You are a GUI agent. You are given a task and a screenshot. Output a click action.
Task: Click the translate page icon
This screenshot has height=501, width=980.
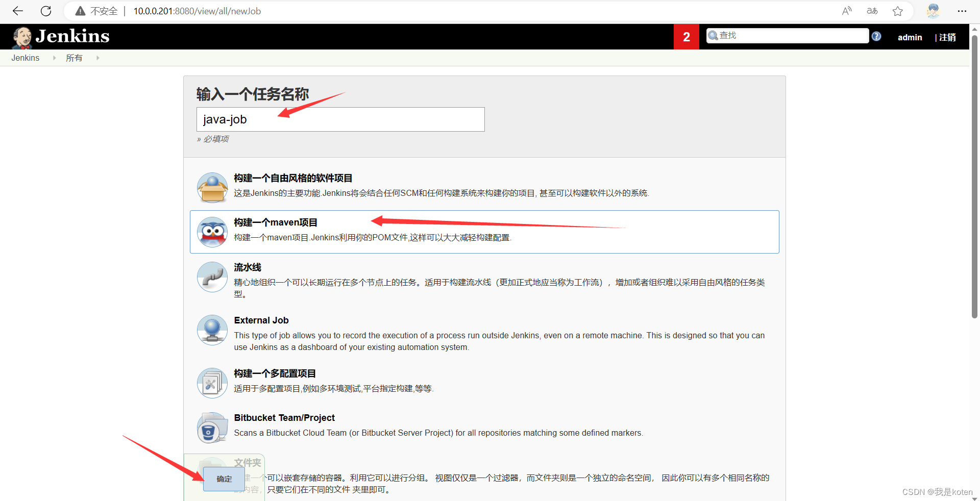click(872, 11)
